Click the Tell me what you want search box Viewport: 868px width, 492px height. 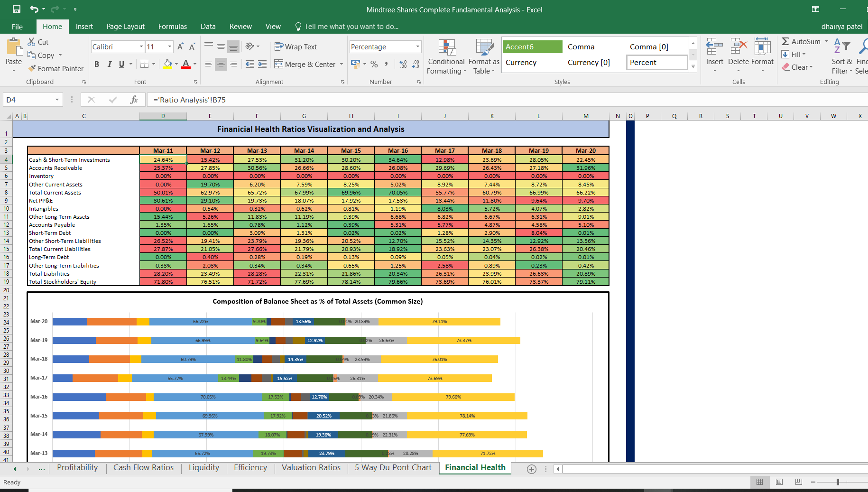click(x=346, y=27)
